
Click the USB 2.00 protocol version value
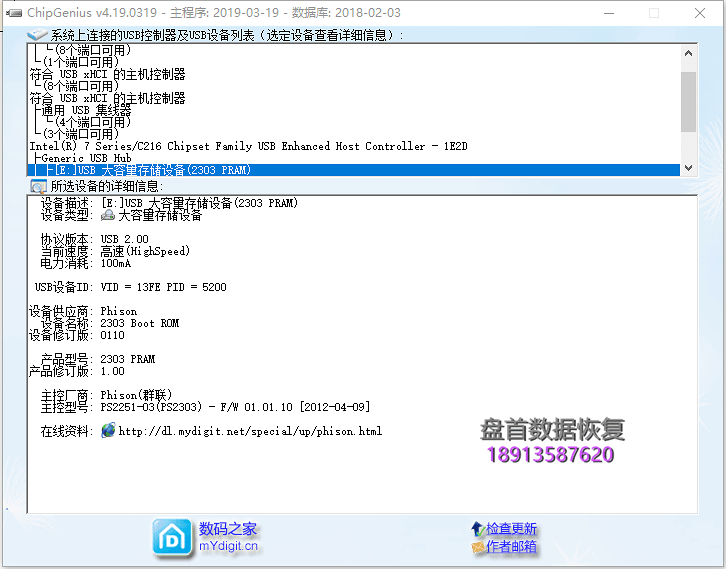point(125,239)
